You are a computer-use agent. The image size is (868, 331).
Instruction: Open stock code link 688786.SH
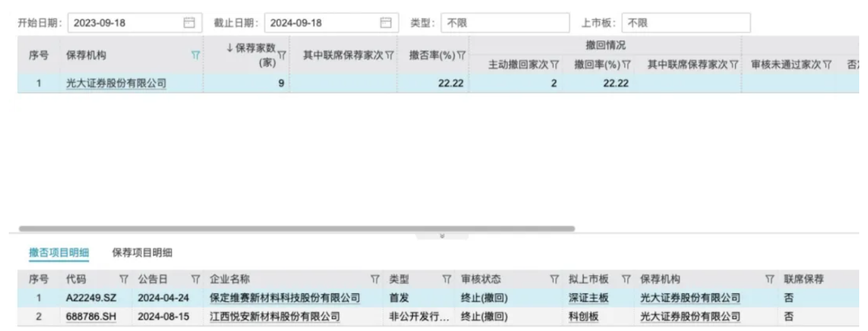click(x=91, y=317)
